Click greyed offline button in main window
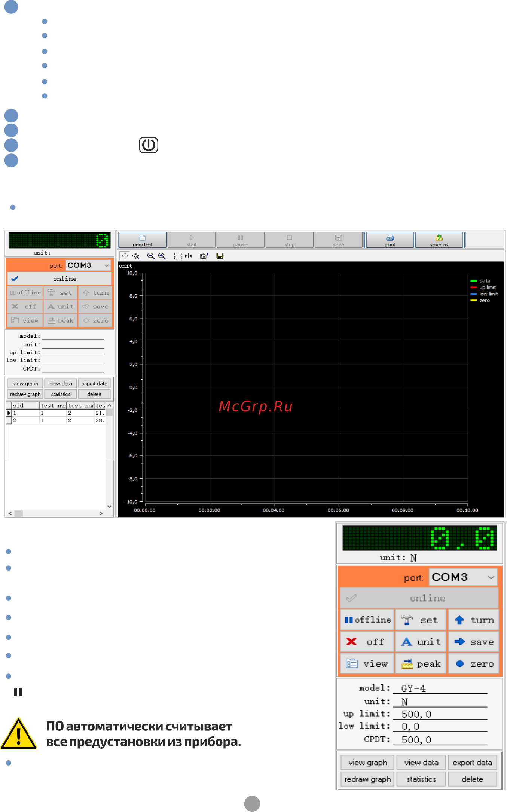This screenshot has width=507, height=812. tap(25, 293)
